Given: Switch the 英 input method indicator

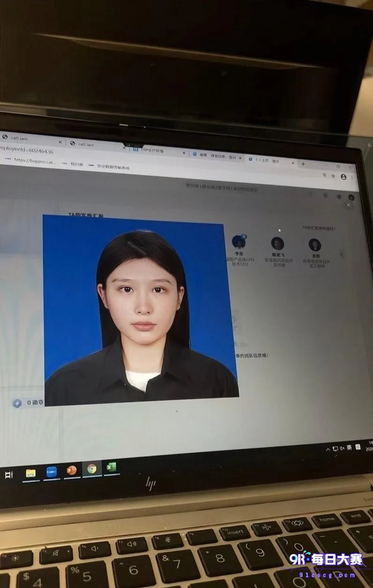Looking at the screenshot, I should click(350, 448).
